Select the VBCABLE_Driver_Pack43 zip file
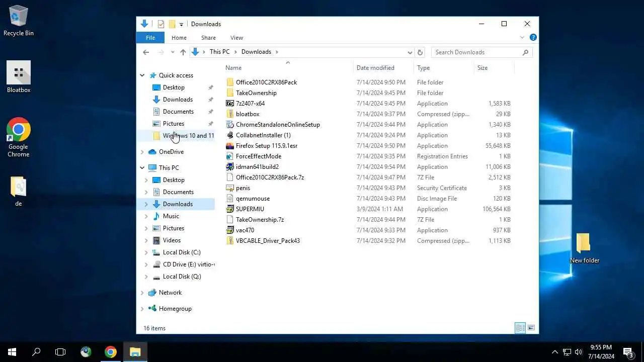 pos(268,241)
